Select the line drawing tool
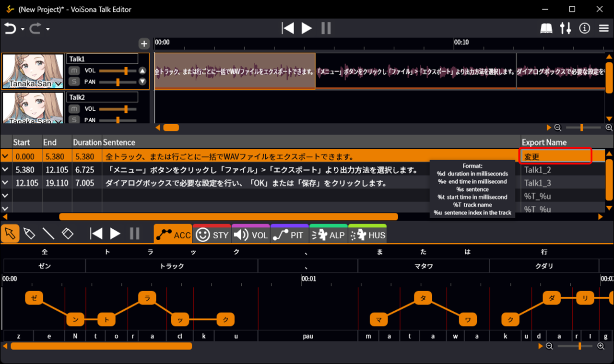 (x=48, y=234)
